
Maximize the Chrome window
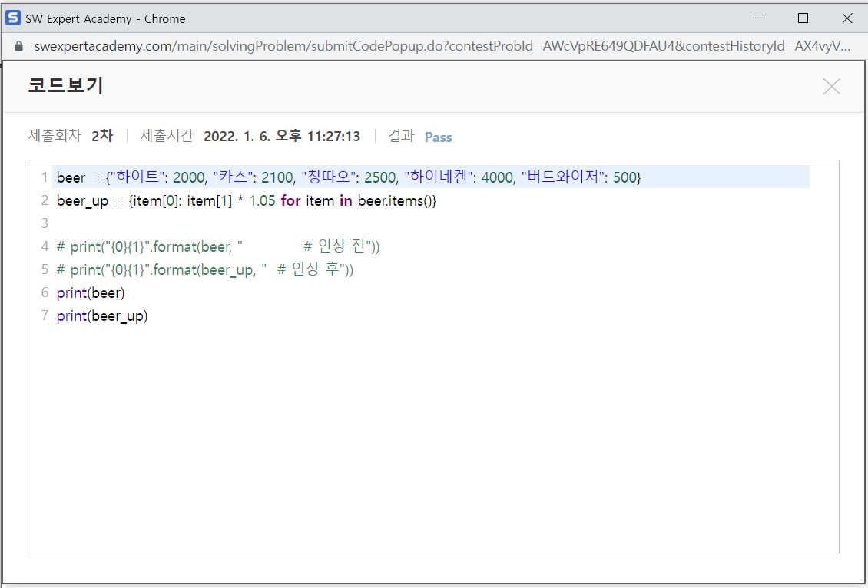pos(803,18)
